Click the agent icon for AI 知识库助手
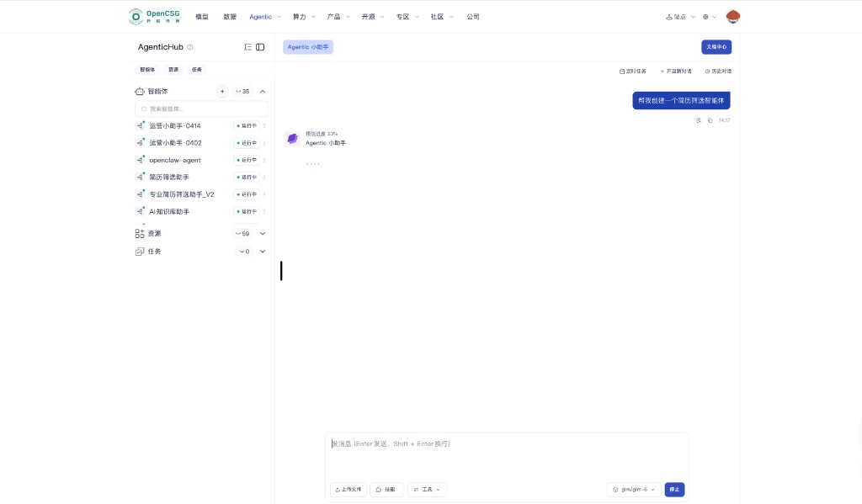The width and height of the screenshot is (862, 504). pos(141,211)
